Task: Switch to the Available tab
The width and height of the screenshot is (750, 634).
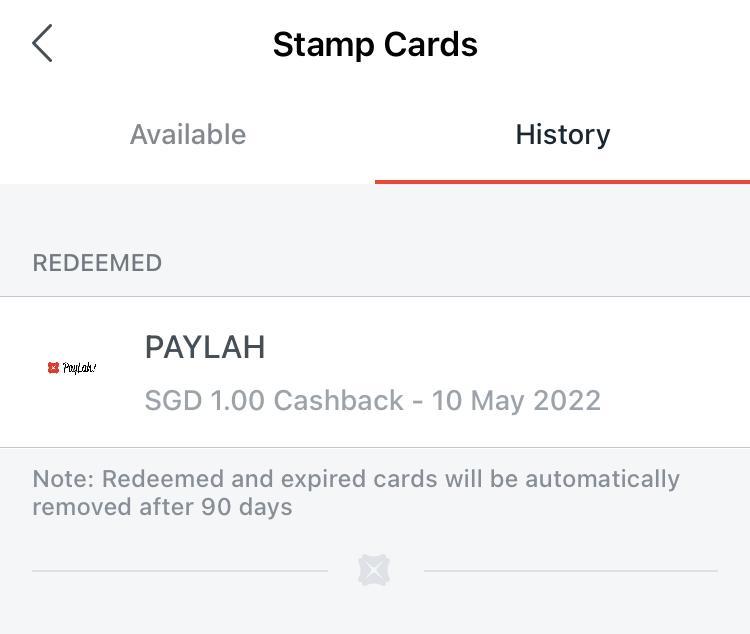Action: point(188,134)
